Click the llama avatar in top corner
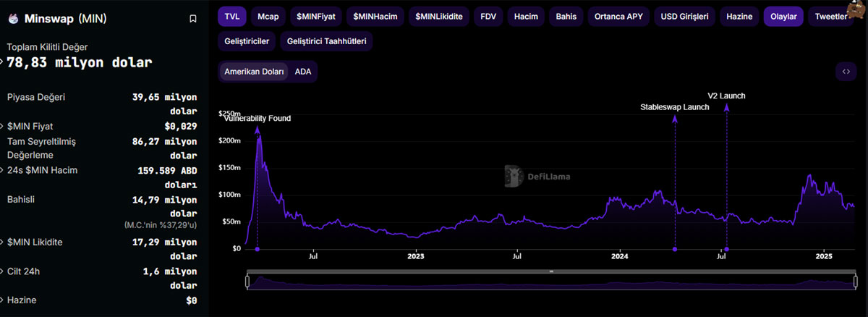868x317 pixels. click(856, 9)
